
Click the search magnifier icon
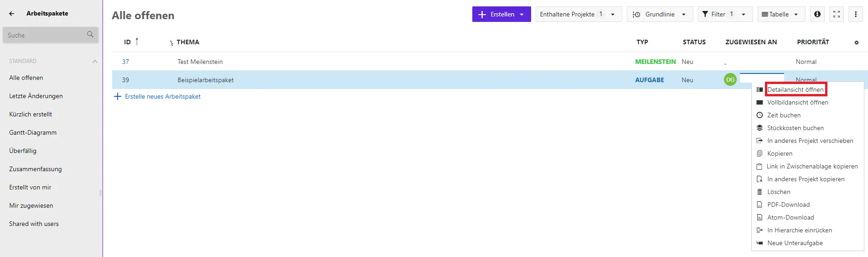coord(90,35)
